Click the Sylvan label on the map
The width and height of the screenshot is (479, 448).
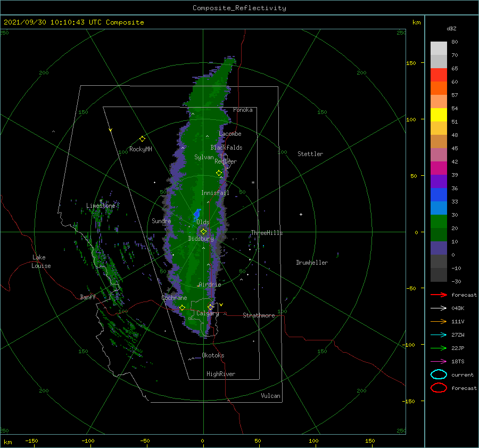204,157
